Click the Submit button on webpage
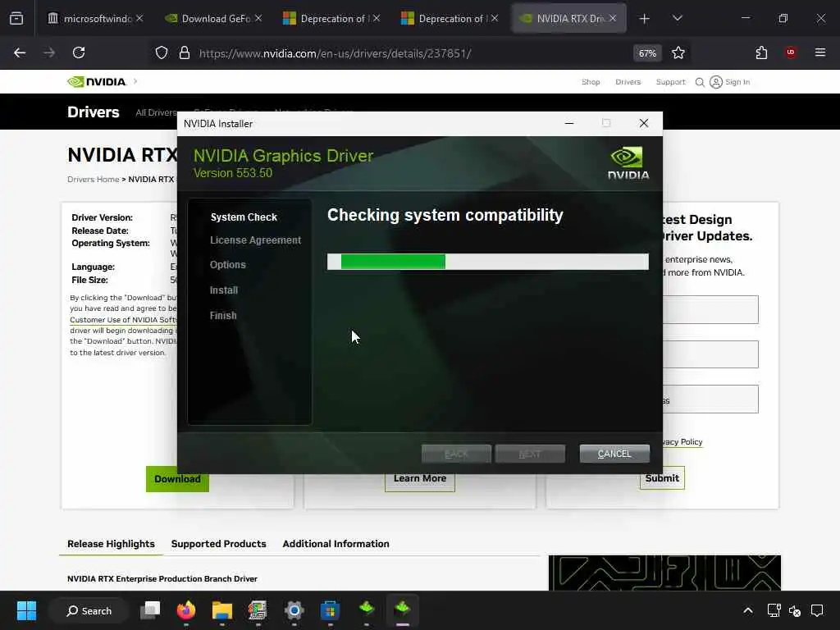Image resolution: width=840 pixels, height=630 pixels. click(662, 478)
